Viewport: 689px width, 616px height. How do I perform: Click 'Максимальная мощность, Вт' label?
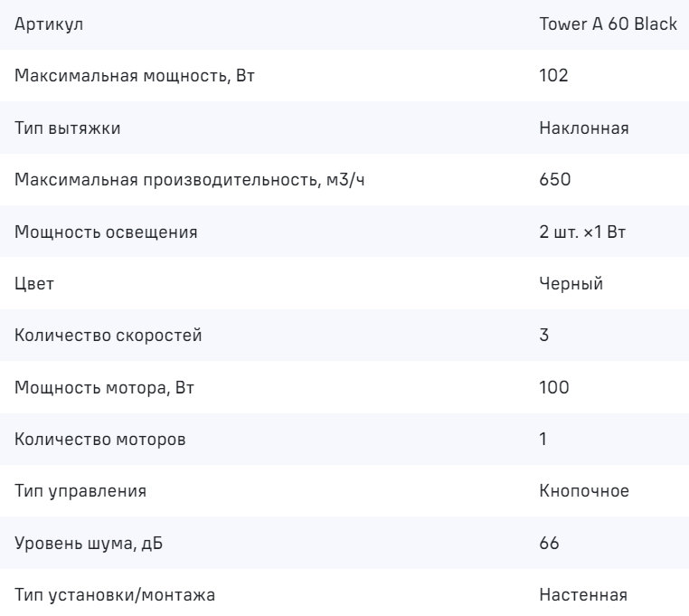pos(130,76)
